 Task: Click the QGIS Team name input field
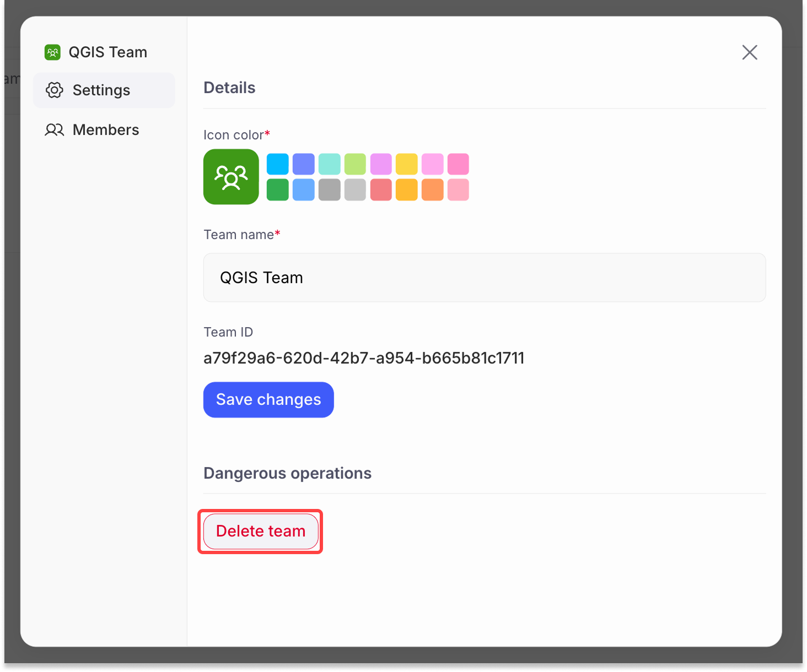pyautogui.click(x=484, y=278)
